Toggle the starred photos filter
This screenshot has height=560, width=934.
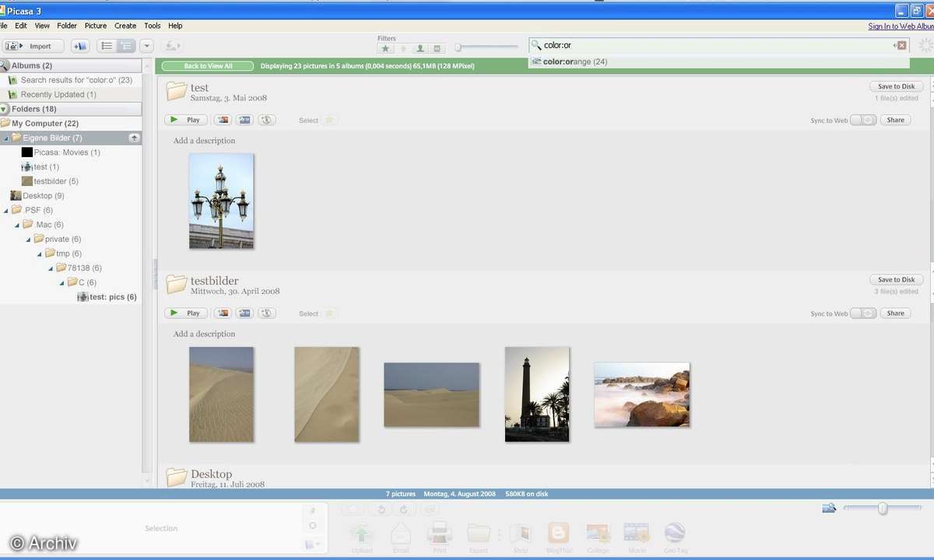(x=385, y=48)
